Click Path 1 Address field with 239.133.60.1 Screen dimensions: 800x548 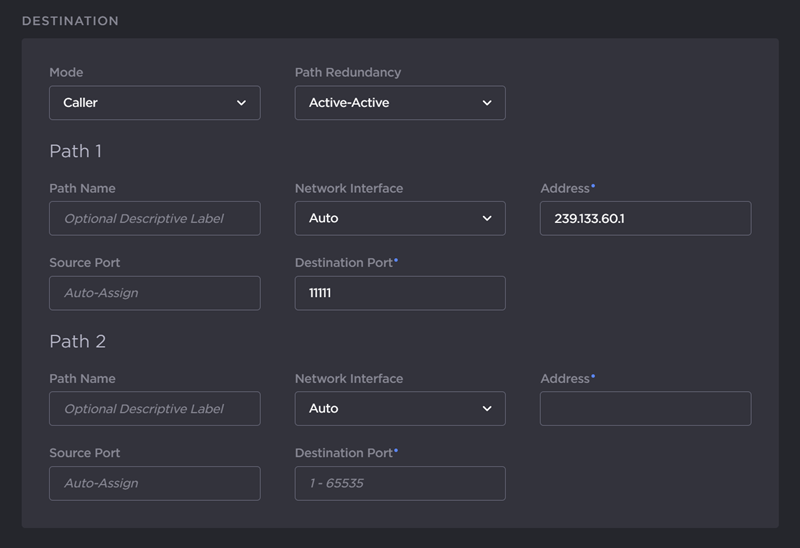point(645,218)
